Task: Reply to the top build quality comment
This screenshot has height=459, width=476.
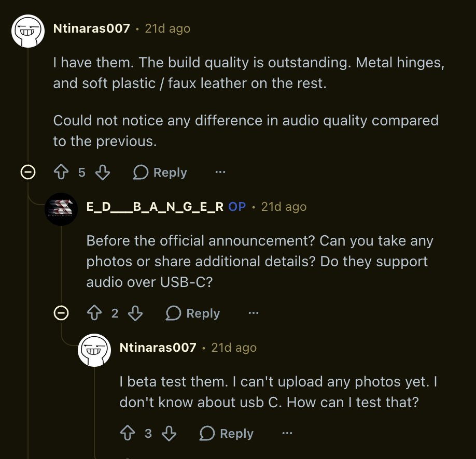Action: [160, 173]
